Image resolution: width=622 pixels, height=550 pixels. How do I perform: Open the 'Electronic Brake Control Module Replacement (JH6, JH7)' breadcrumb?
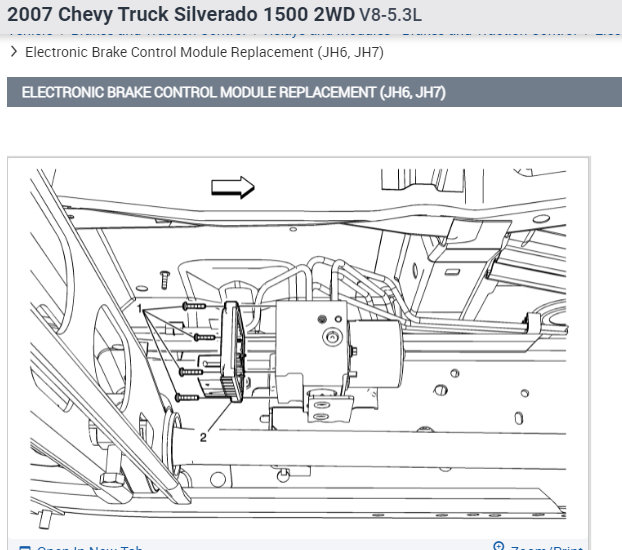(204, 52)
